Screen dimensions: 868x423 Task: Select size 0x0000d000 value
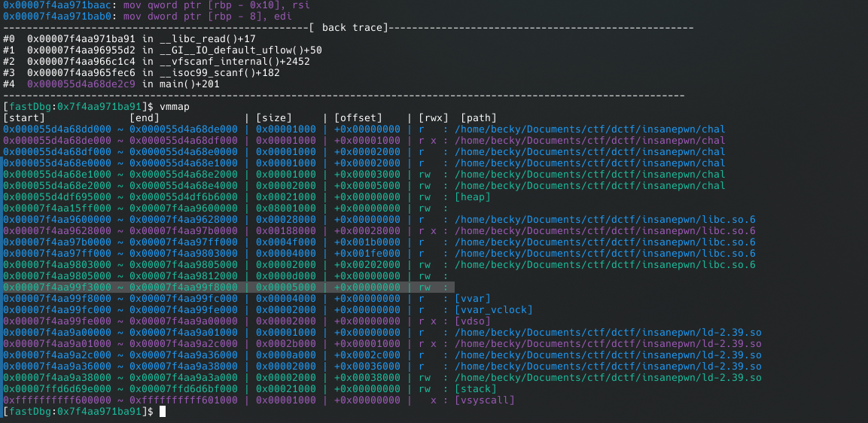click(285, 275)
